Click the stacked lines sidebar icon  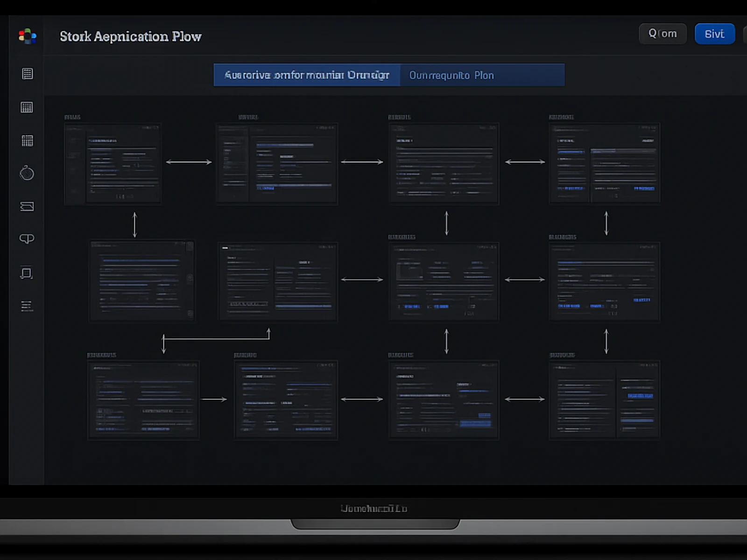[27, 306]
